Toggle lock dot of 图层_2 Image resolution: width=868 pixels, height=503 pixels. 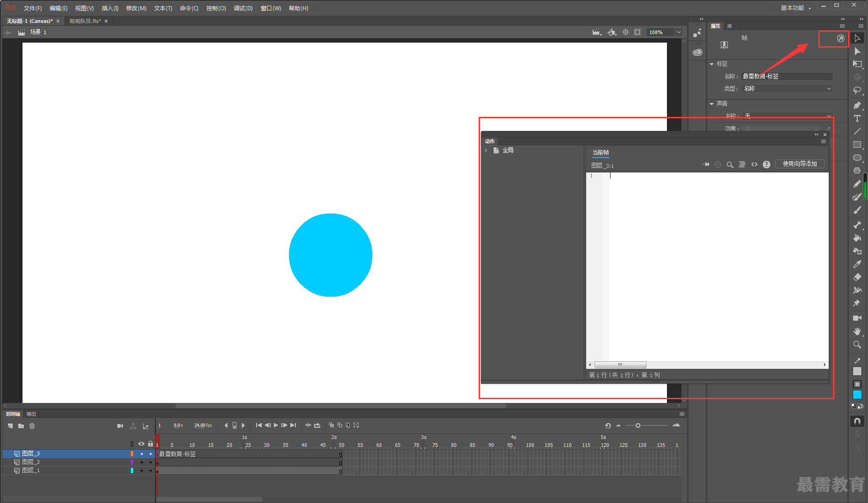click(x=151, y=462)
